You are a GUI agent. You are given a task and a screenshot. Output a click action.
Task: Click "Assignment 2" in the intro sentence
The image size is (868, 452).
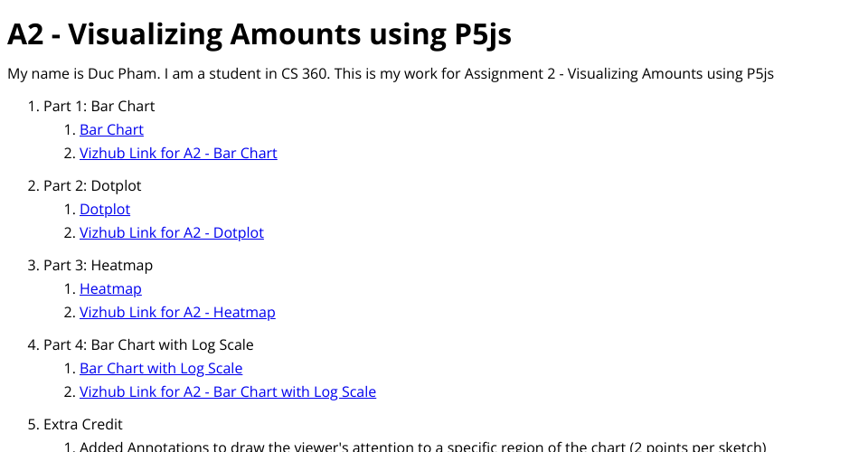pyautogui.click(x=509, y=74)
